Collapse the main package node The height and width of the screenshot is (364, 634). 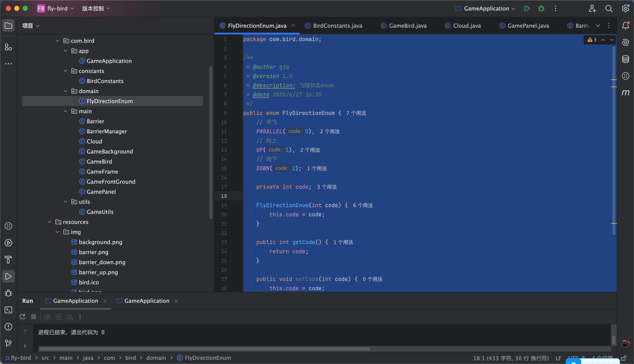(x=65, y=111)
